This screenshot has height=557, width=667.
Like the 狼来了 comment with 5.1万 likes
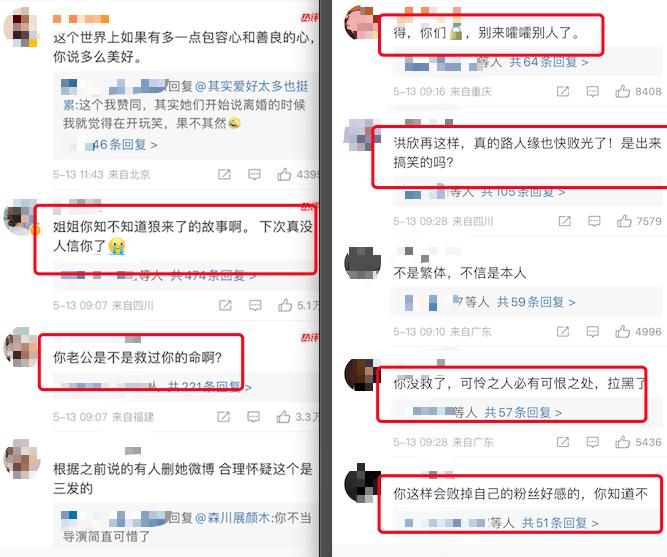(285, 305)
